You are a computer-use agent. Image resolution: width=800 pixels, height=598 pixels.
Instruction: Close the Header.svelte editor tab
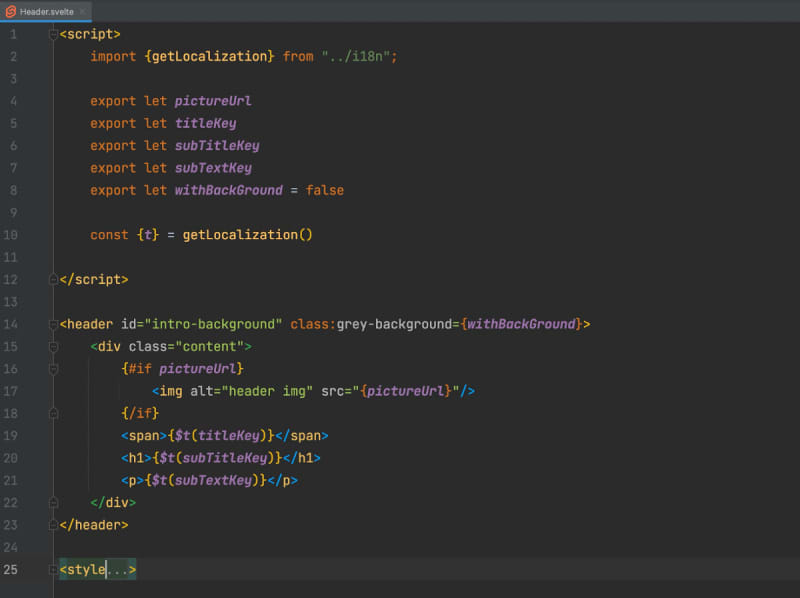[x=84, y=11]
